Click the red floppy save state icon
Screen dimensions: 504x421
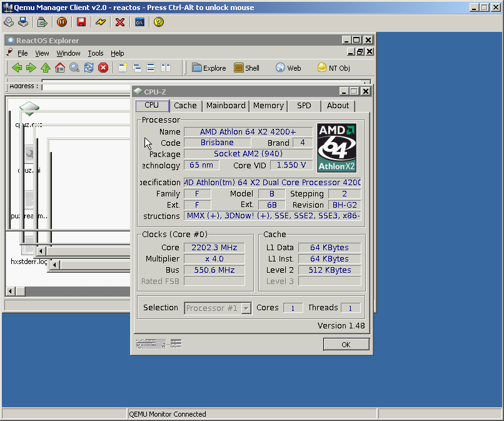coord(81,22)
